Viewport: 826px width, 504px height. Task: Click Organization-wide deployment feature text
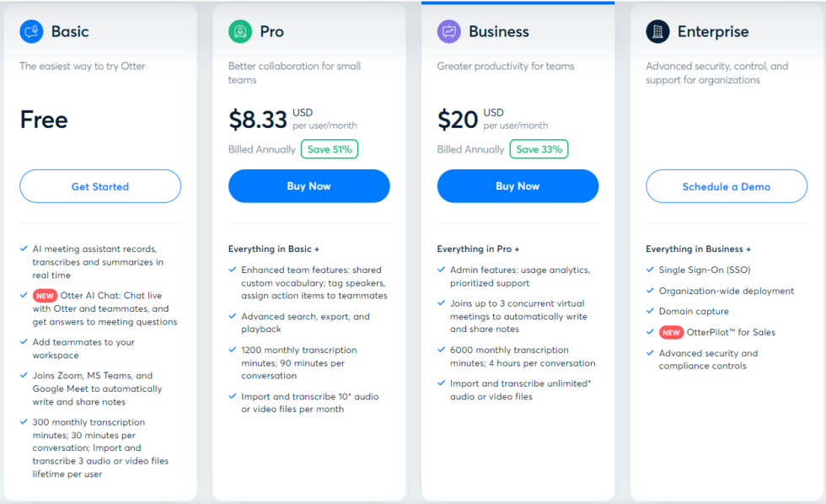click(727, 291)
